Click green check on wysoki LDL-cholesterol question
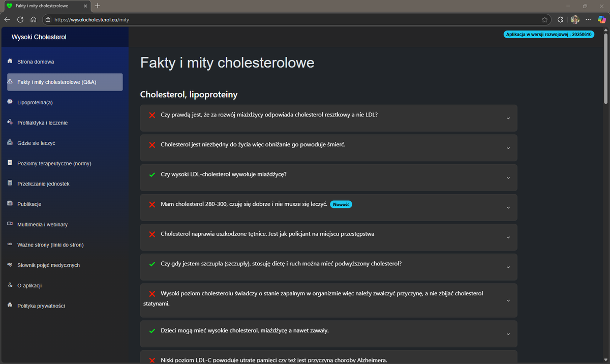 click(x=151, y=175)
